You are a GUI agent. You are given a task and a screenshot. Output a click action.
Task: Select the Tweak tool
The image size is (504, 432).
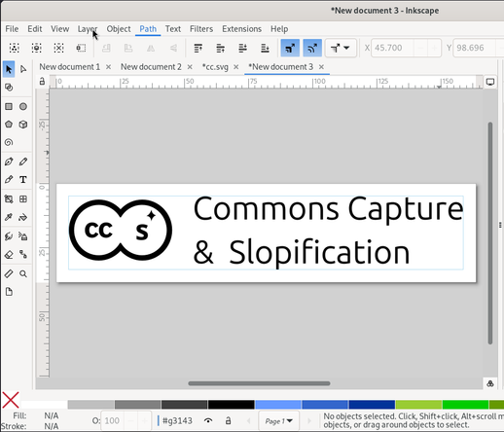click(x=9, y=236)
